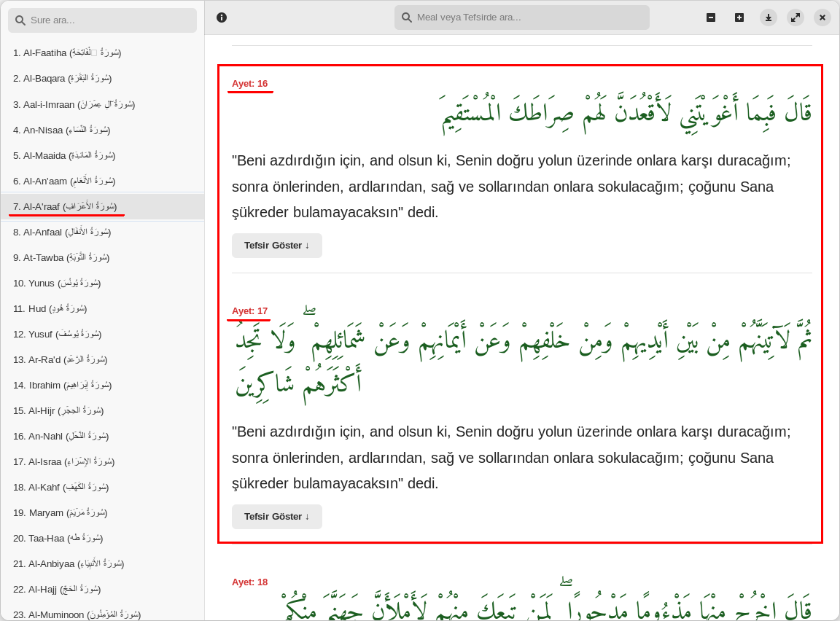Select 2. Al-Baqara from the surah list

(63, 78)
